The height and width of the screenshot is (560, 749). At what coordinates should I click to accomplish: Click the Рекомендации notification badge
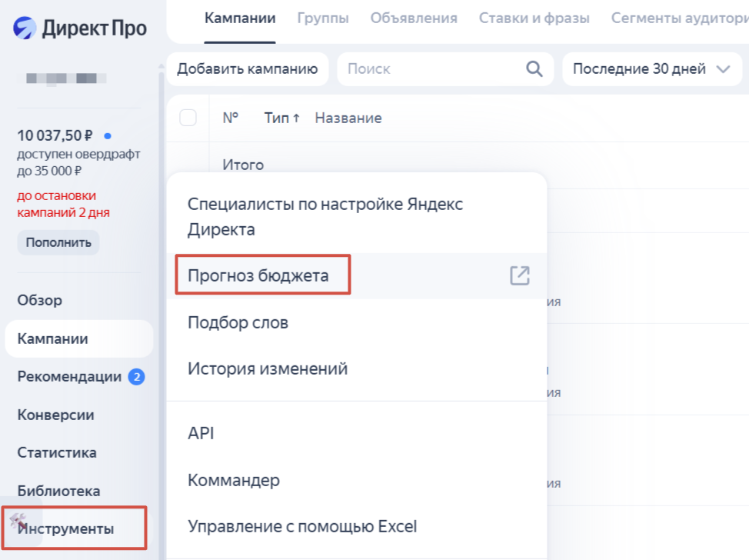coord(136,377)
